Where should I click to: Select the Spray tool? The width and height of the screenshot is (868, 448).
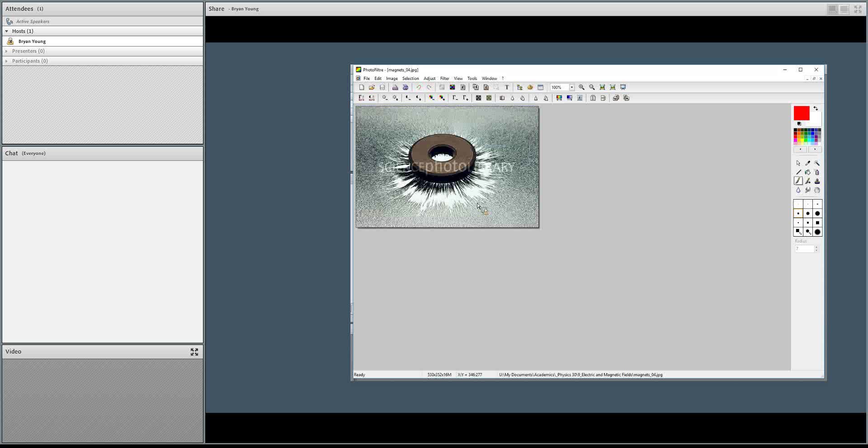tap(817, 172)
